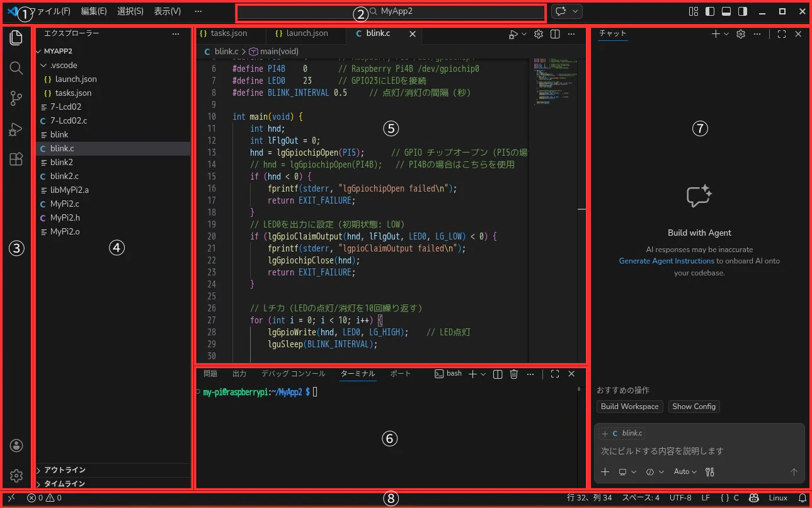Screen dimensions: 812x508
Task: Open the Auto model dropdown in chat
Action: click(x=685, y=471)
